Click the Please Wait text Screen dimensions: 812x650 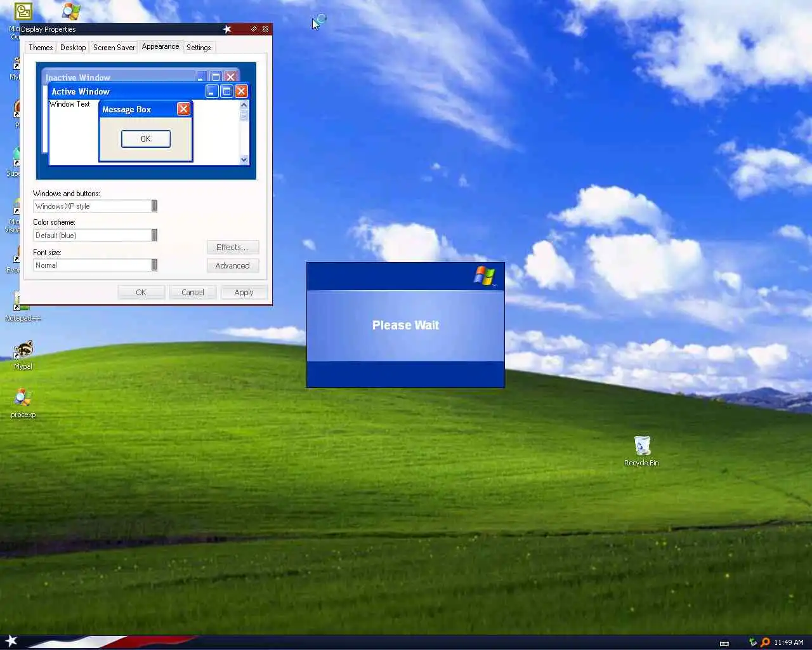coord(405,325)
